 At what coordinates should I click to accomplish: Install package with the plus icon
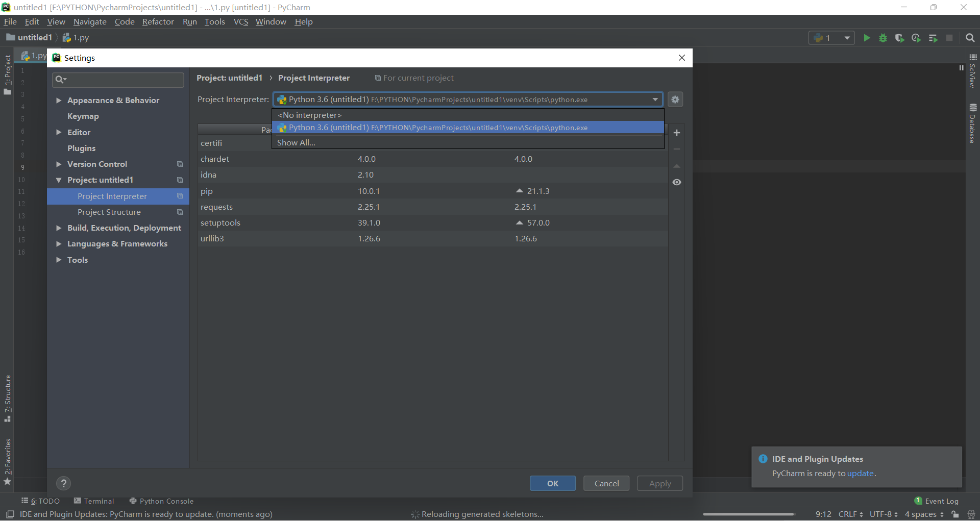coord(677,133)
